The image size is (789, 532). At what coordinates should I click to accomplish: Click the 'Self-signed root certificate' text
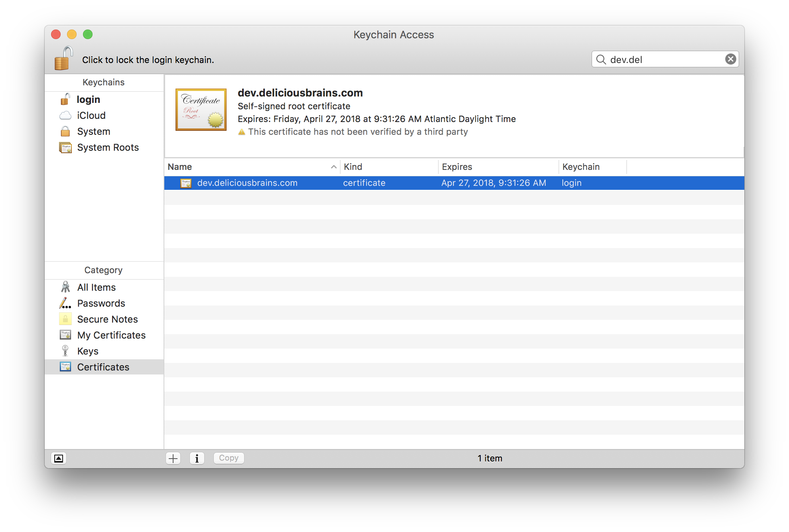[294, 106]
